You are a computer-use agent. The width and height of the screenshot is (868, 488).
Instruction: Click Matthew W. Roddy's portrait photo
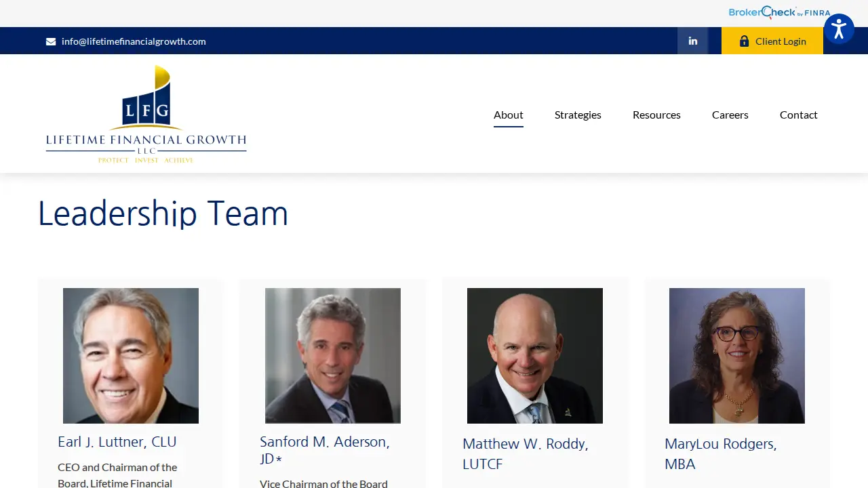(535, 356)
